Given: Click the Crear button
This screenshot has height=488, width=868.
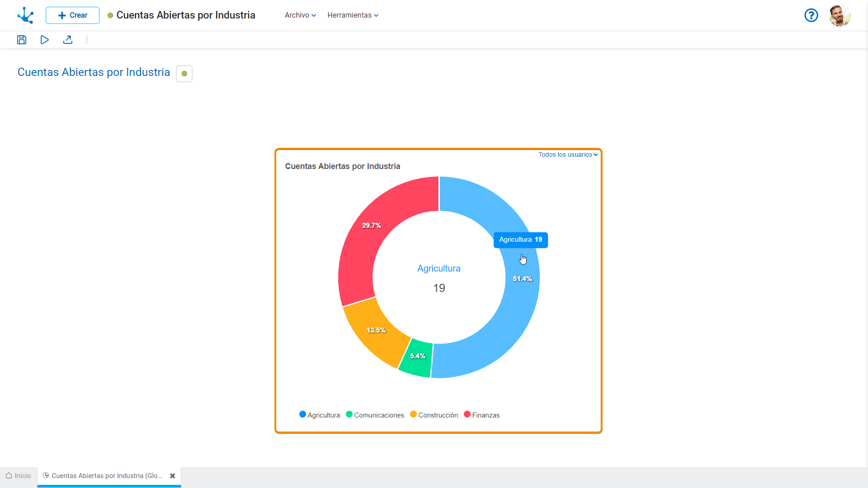Looking at the screenshot, I should coord(72,15).
